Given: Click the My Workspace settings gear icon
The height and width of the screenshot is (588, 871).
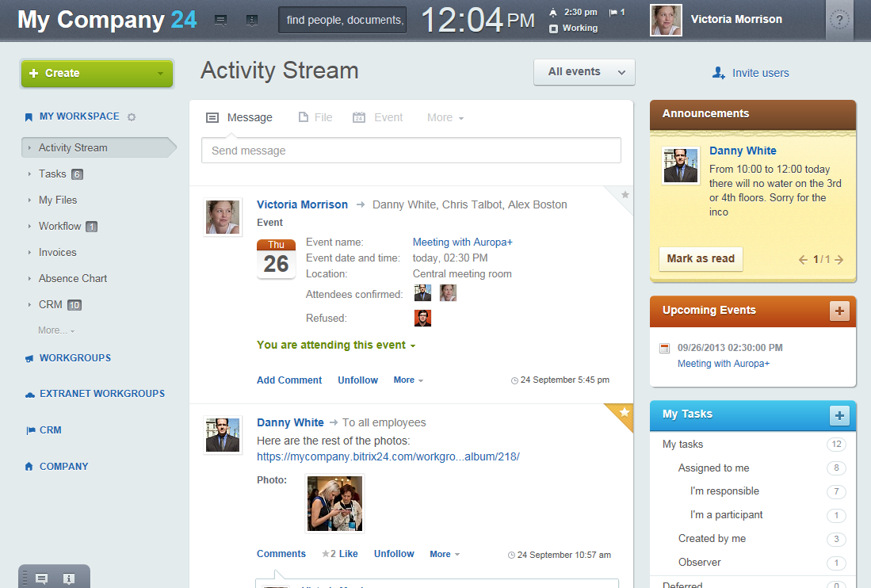Looking at the screenshot, I should click(x=132, y=117).
